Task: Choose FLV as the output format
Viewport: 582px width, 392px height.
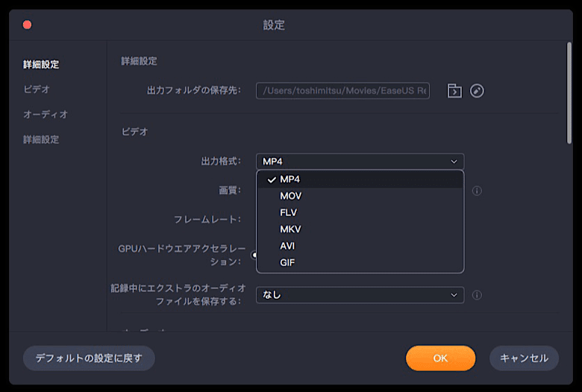Action: [x=360, y=212]
